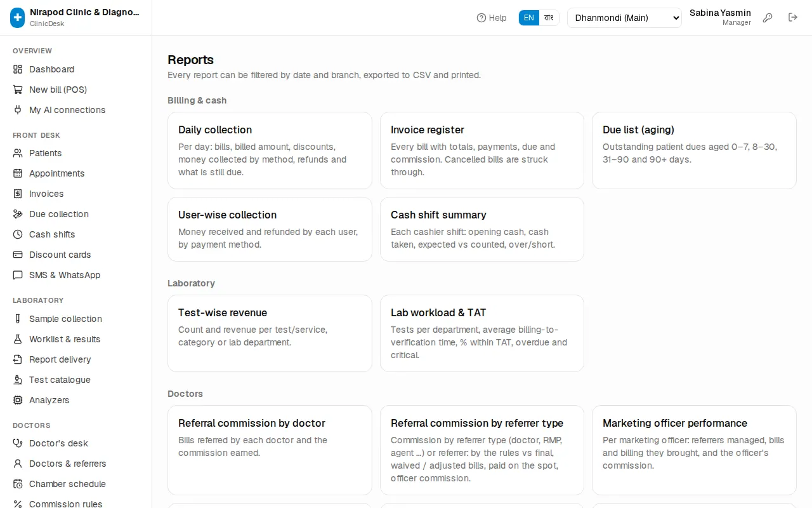This screenshot has width=812, height=508.
Task: Click the Report delivery icon
Action: pyautogui.click(x=18, y=359)
